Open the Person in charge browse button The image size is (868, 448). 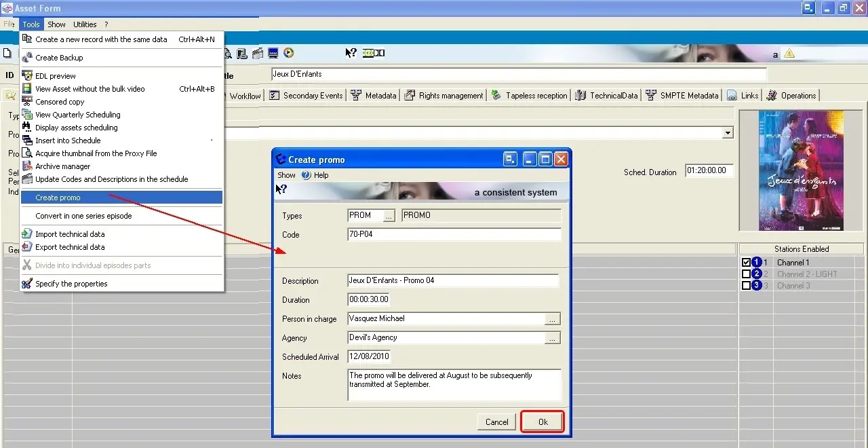pyautogui.click(x=553, y=319)
